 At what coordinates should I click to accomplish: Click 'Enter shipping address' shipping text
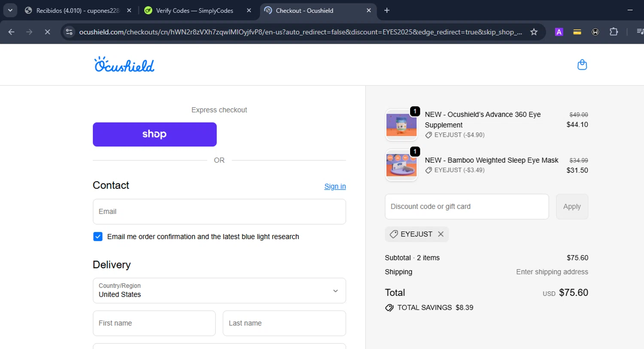tap(552, 272)
